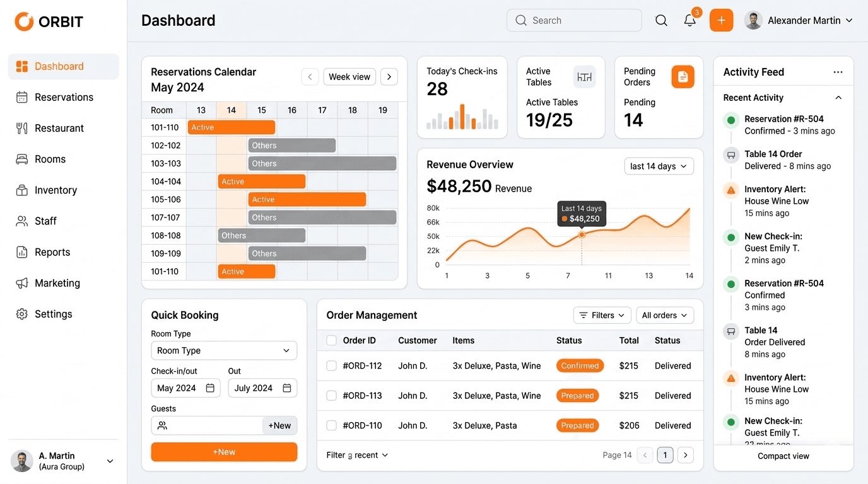Click the Pending Orders document icon
The height and width of the screenshot is (484, 868).
pos(683,77)
